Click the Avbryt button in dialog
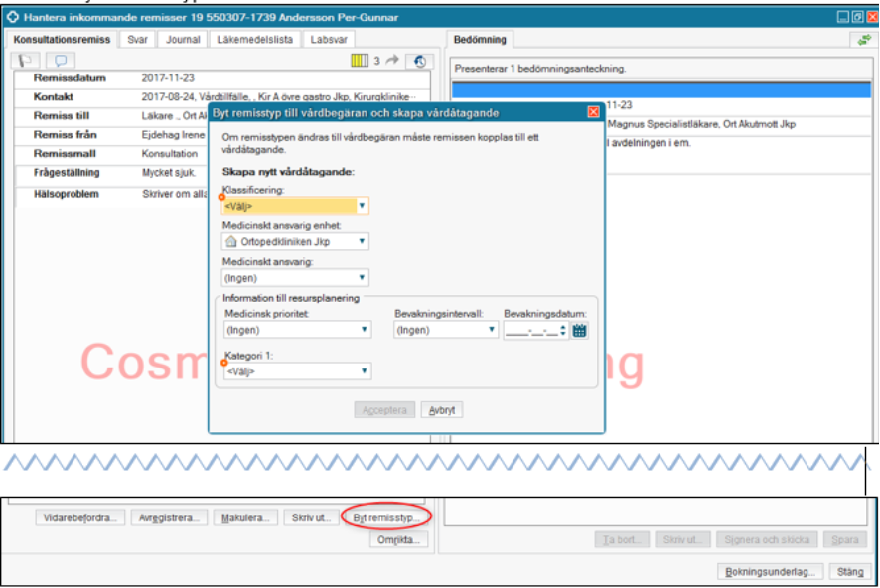The height and width of the screenshot is (588, 880). (442, 410)
